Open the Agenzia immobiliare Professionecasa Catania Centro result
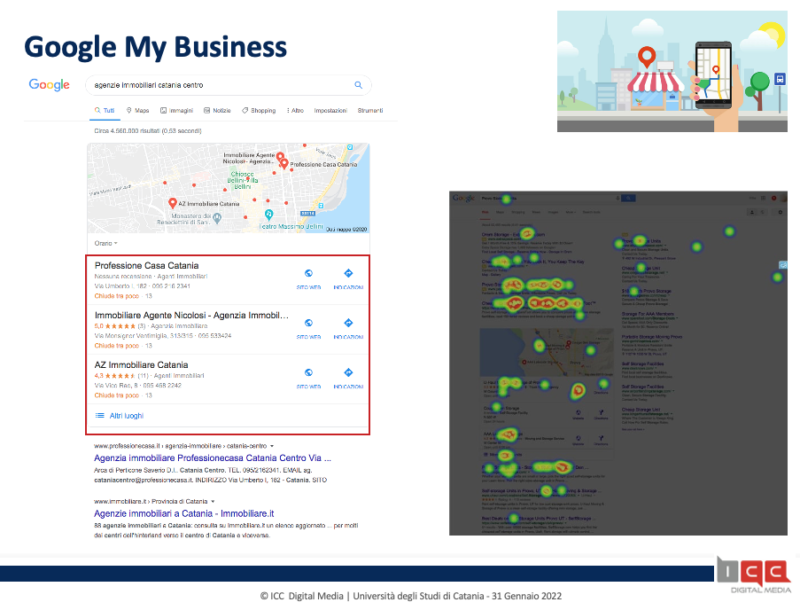Viewport: 800px width, 610px height. 213,458
